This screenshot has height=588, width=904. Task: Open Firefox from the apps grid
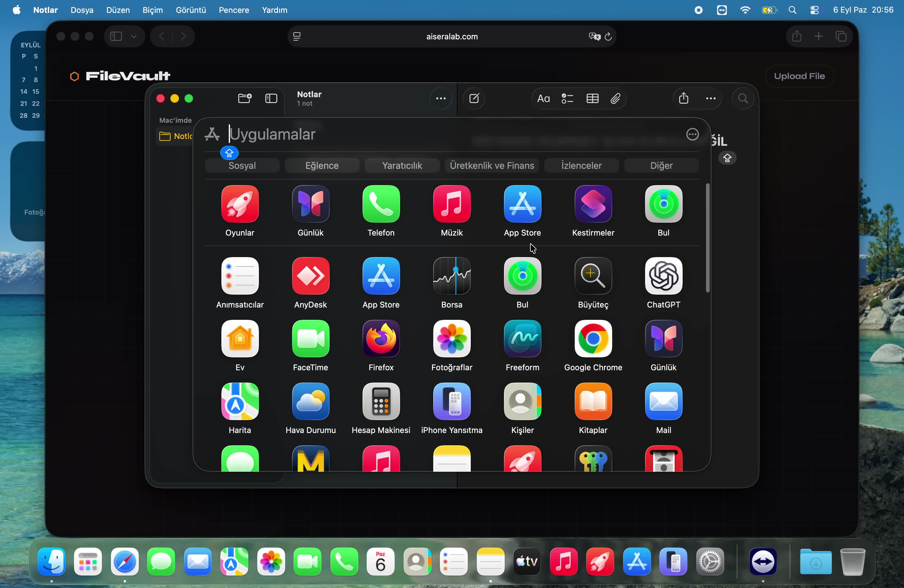(381, 339)
